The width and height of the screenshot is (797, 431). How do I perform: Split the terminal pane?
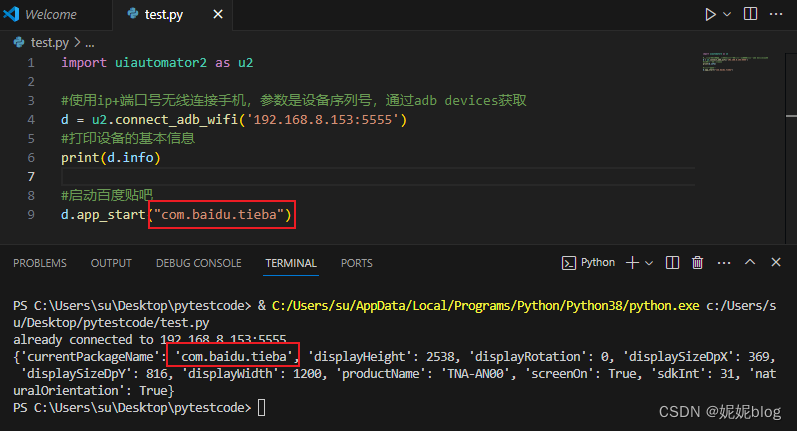[x=672, y=262]
